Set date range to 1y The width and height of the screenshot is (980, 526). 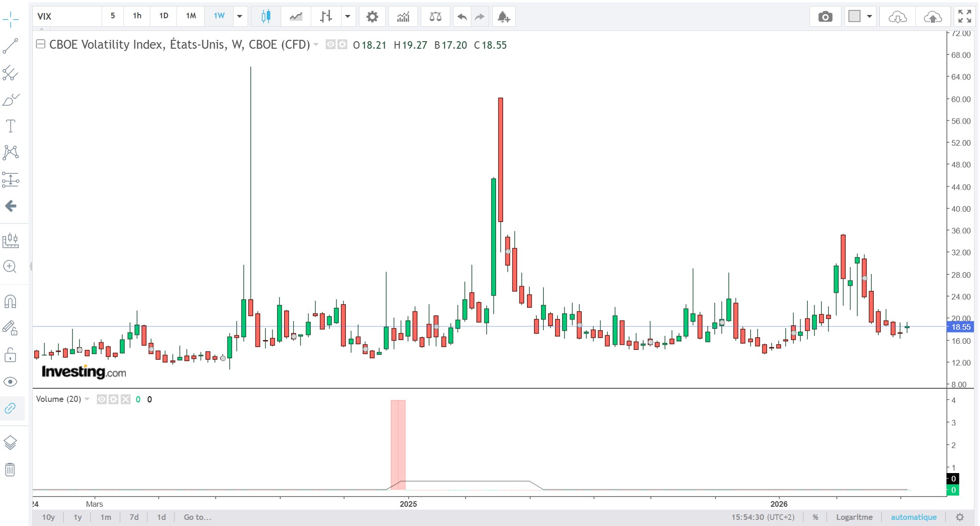click(x=78, y=517)
